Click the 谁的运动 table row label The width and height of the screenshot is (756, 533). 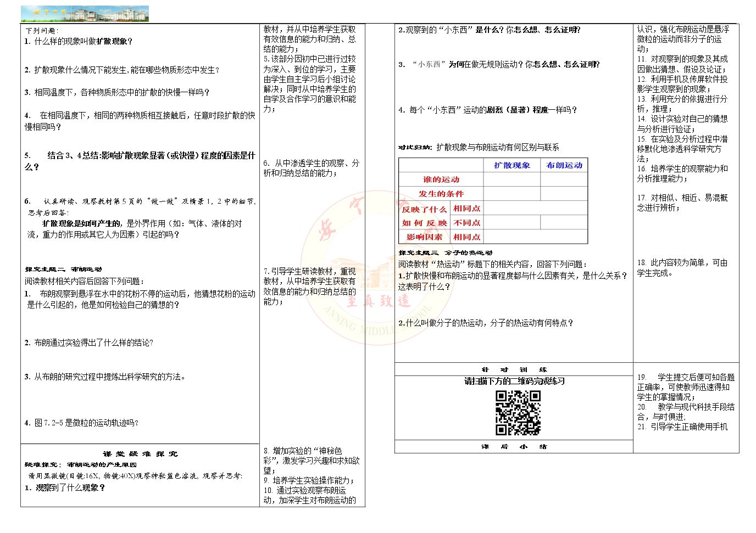[441, 179]
